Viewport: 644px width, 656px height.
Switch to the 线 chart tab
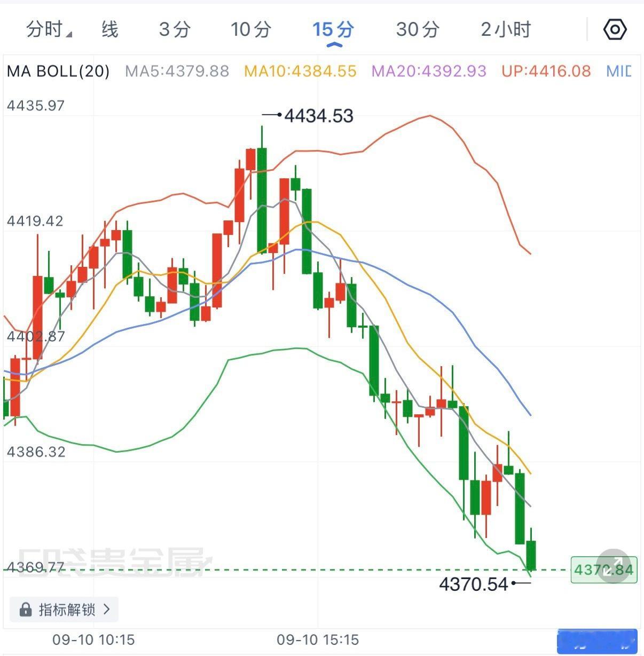pos(109,29)
